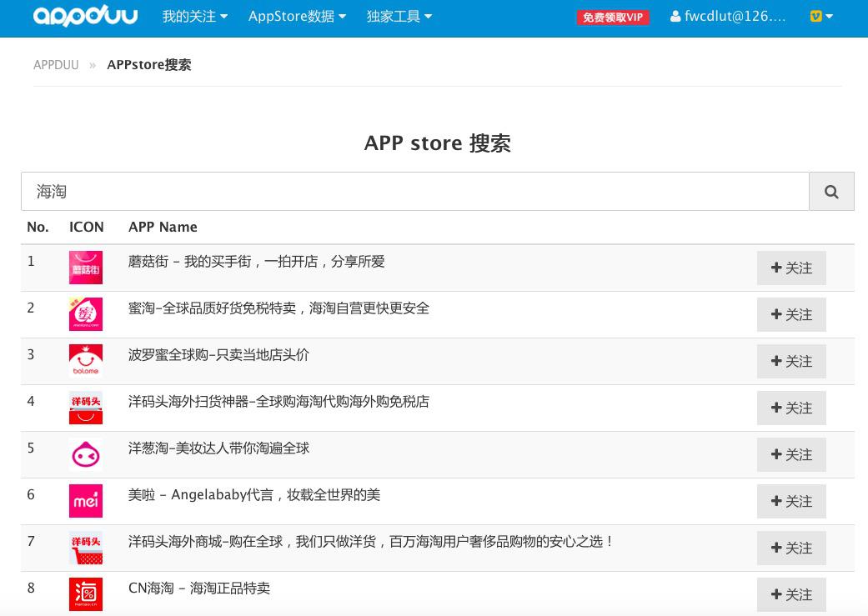This screenshot has height=616, width=868.
Task: Follow 蘑菇街 using its 关注 button
Action: tap(790, 268)
